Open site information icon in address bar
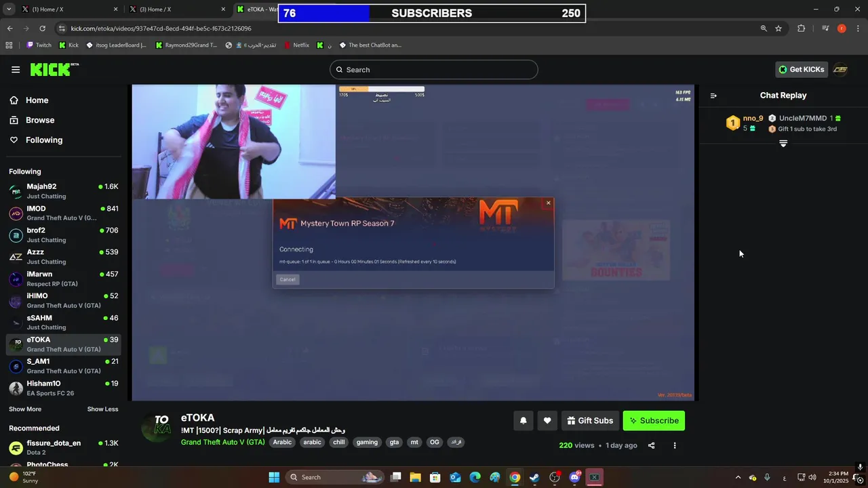Screen dimensions: 868x488 62,28
